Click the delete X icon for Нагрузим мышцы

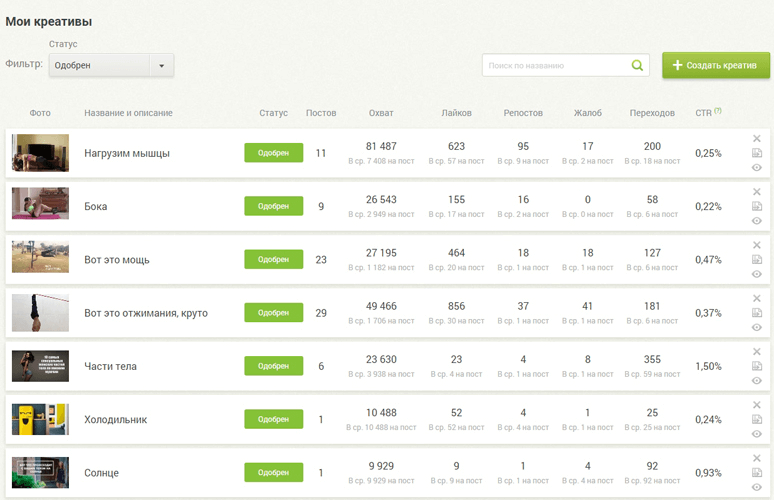pos(757,138)
